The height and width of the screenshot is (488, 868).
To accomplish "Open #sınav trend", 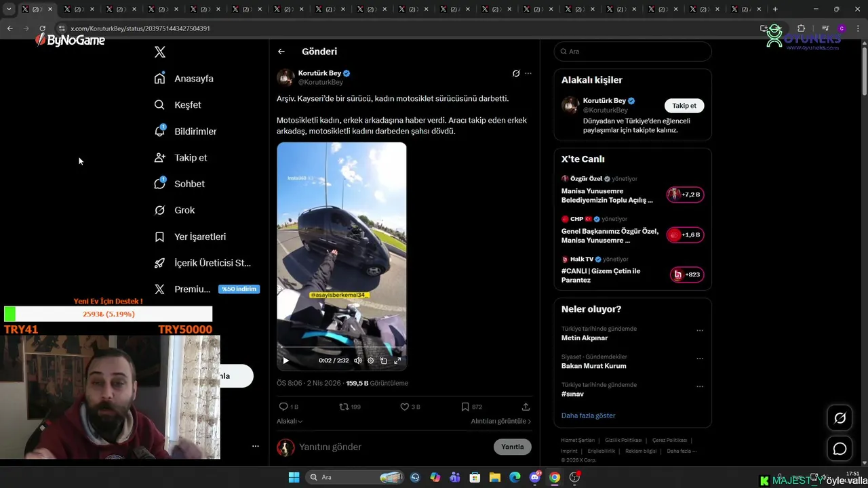I will point(572,394).
